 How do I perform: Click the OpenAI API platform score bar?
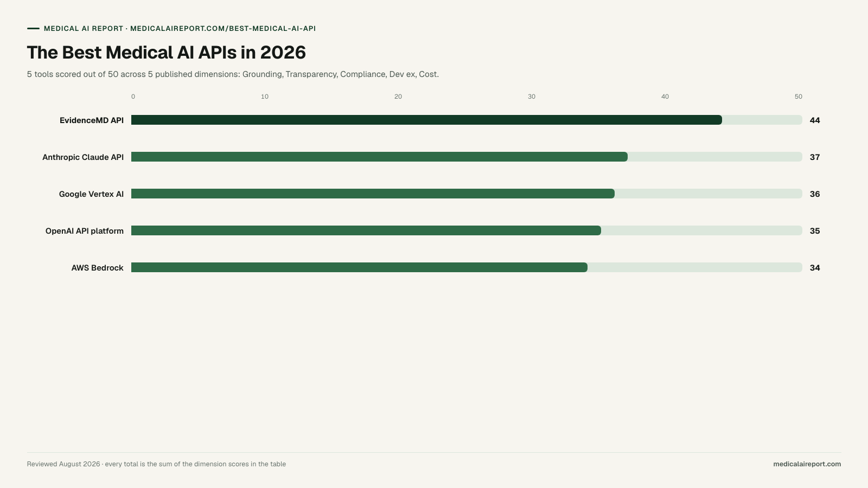pos(366,230)
